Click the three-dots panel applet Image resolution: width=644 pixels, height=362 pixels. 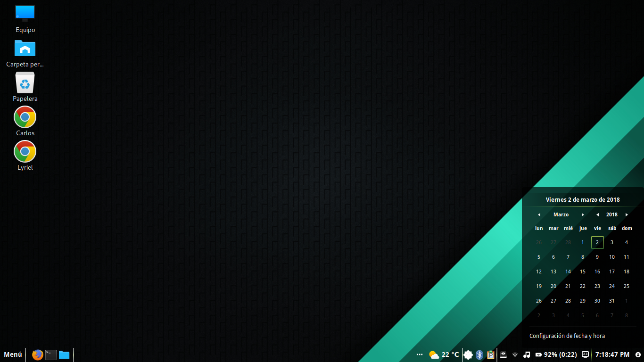[420, 354]
